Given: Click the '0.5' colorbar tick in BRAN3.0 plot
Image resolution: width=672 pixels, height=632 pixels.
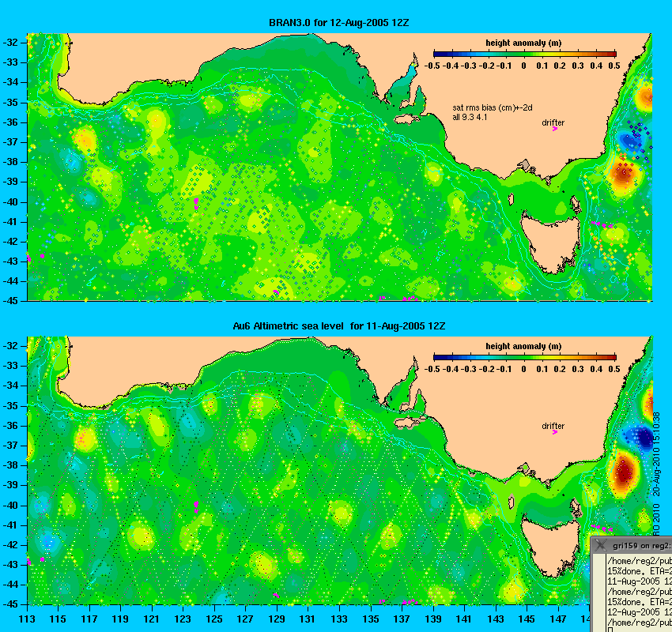Looking at the screenshot, I should 614,66.
